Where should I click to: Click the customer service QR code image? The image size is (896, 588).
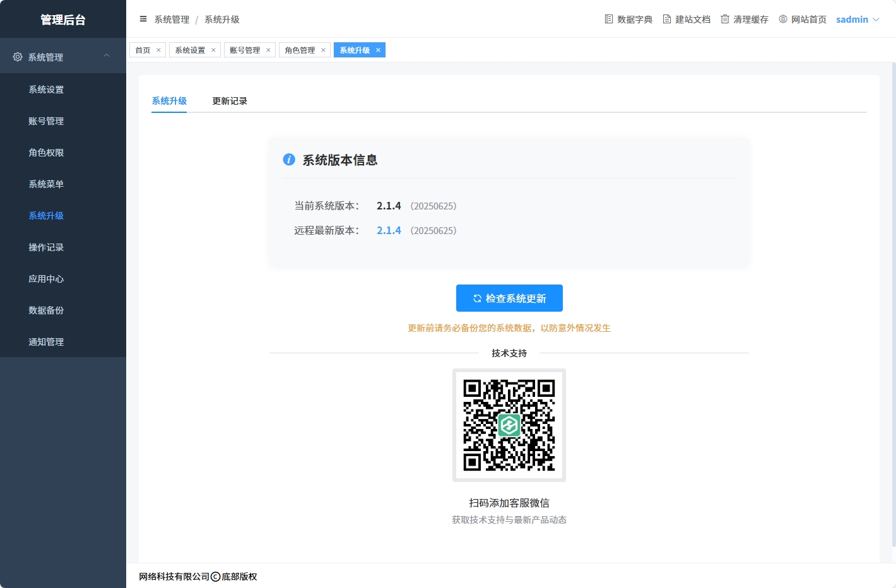[x=509, y=425]
